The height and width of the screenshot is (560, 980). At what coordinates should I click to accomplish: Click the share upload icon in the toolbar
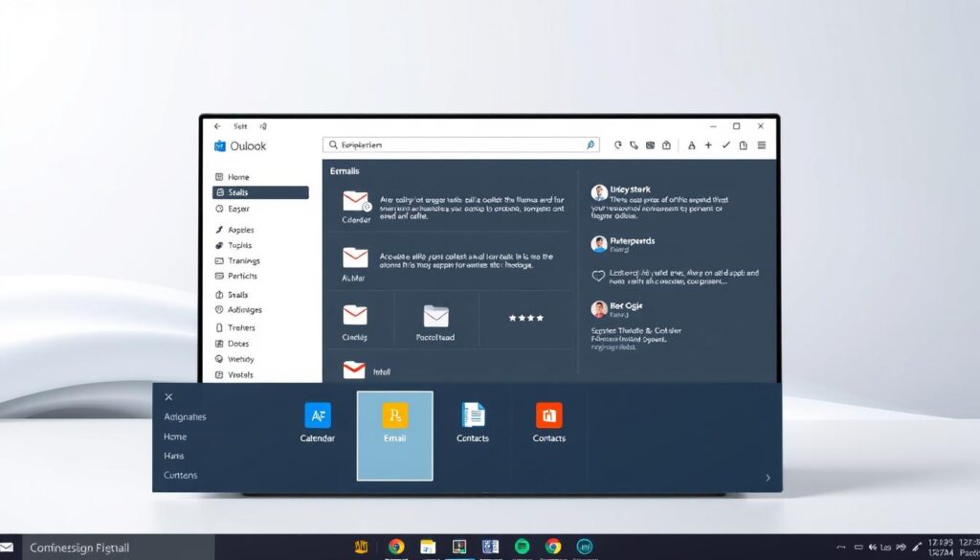pyautogui.click(x=666, y=145)
